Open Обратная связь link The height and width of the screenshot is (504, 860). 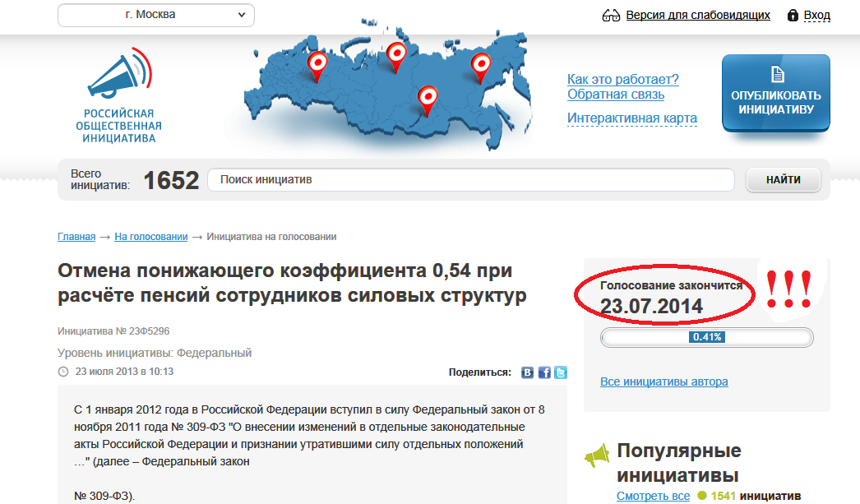615,95
